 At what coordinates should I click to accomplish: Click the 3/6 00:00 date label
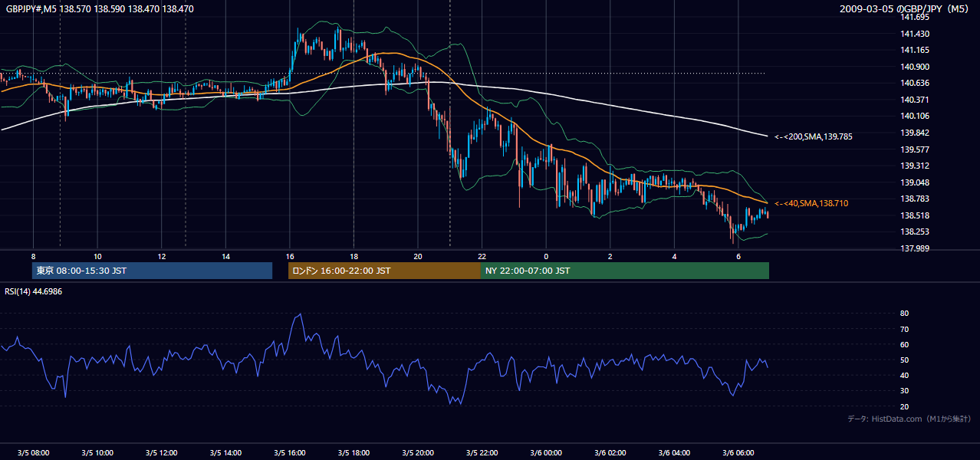pos(546,453)
